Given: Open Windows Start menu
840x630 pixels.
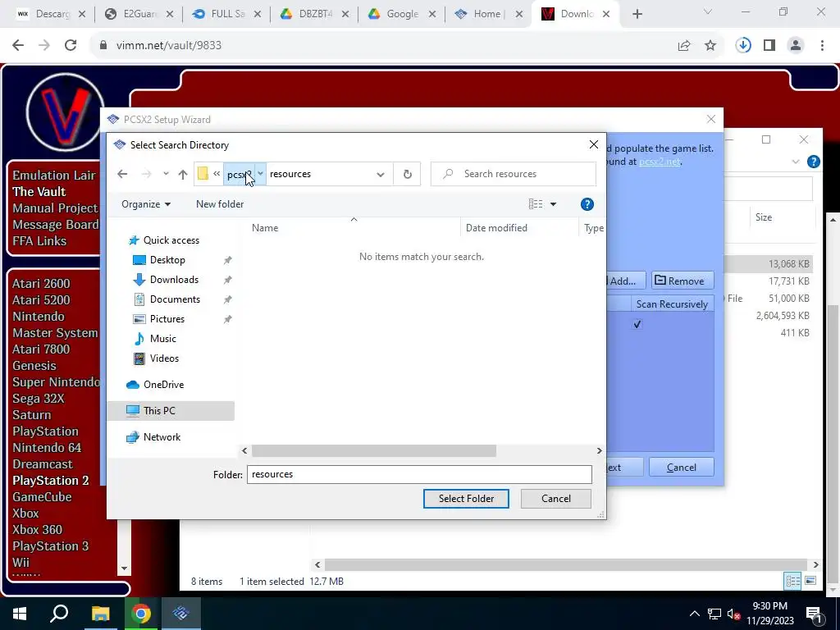Looking at the screenshot, I should tap(20, 614).
